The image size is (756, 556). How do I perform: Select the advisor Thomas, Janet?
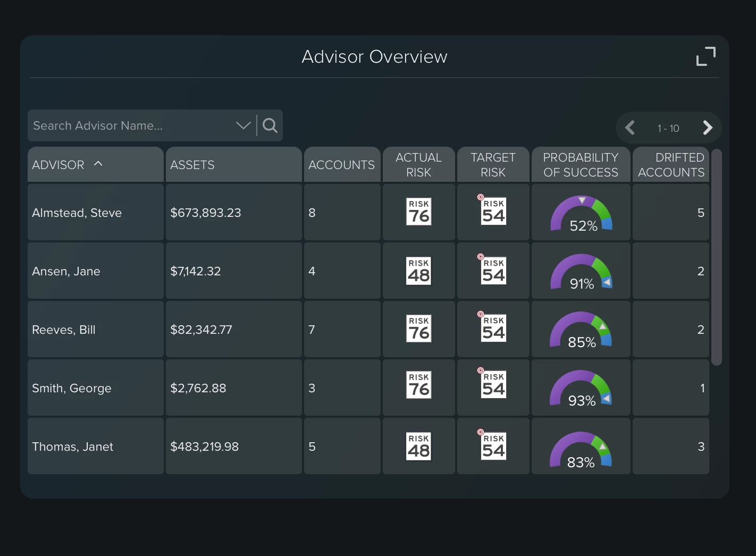(x=73, y=447)
